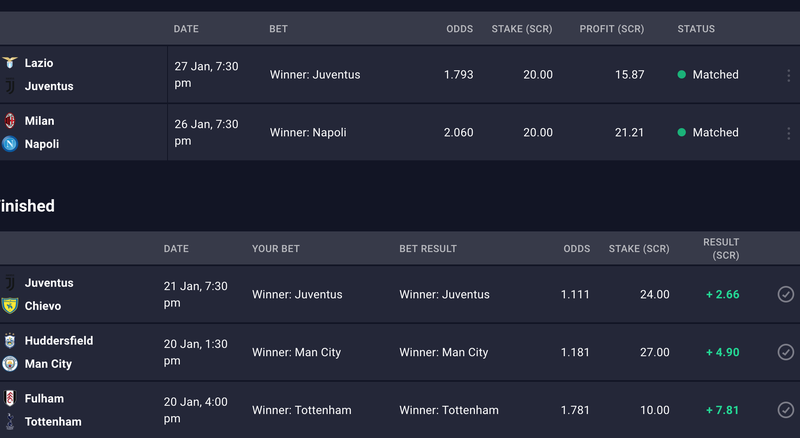Click the Tottenham club crest icon
Screen dimensions: 800x438
pos(10,421)
